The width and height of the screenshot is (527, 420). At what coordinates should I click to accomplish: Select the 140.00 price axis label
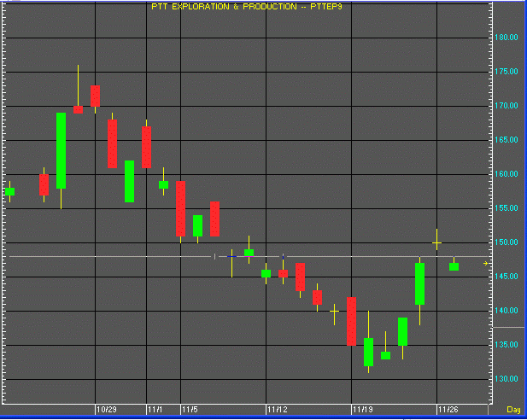point(507,311)
